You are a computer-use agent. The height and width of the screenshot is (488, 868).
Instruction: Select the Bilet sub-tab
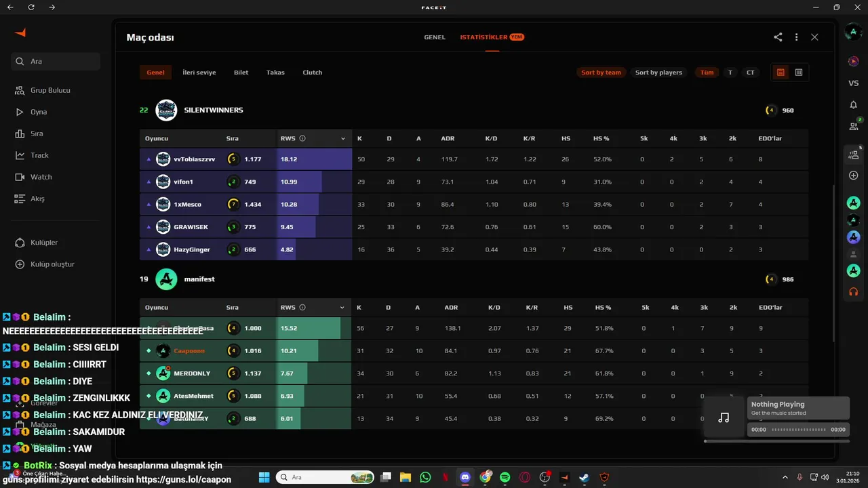[x=241, y=73]
